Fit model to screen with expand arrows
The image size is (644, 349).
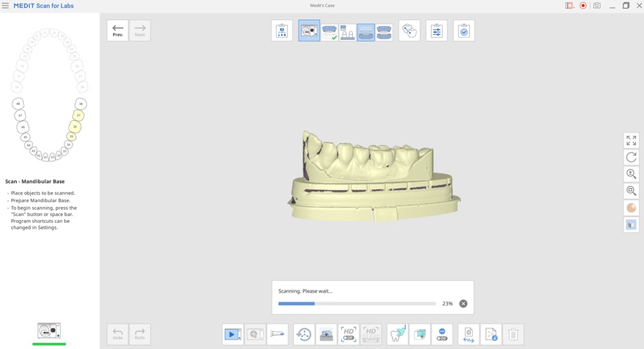pyautogui.click(x=631, y=140)
